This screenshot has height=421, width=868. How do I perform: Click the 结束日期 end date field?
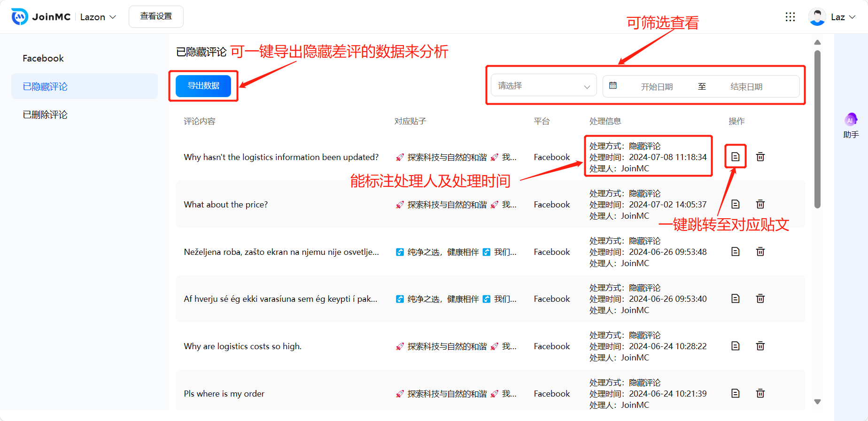pos(746,87)
